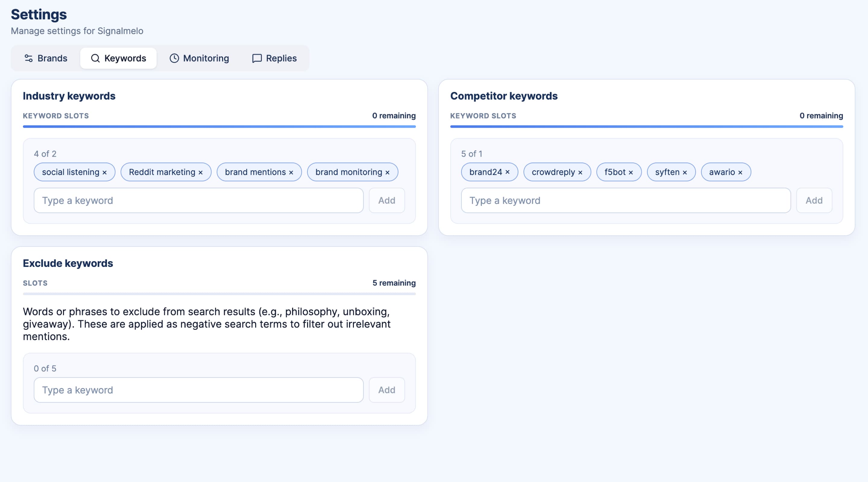The image size is (868, 482).
Task: Remove the 'Reddit marketing' keyword chip
Action: coord(200,172)
